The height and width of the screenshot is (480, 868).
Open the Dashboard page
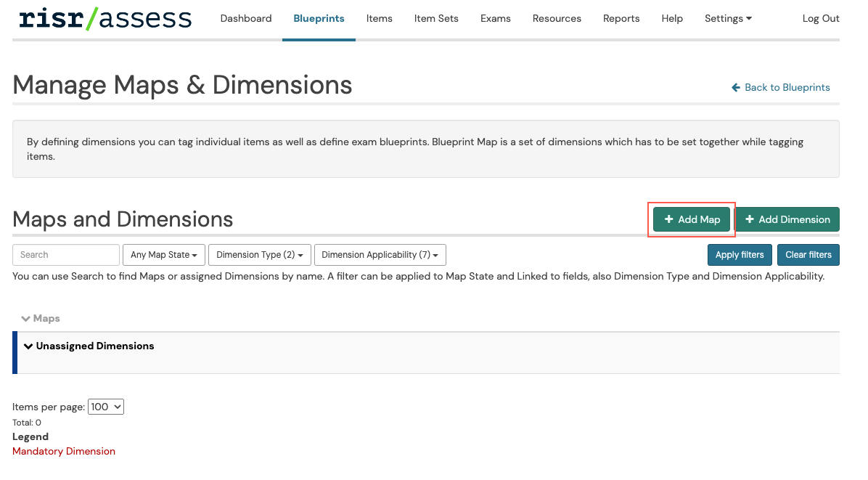coord(246,19)
